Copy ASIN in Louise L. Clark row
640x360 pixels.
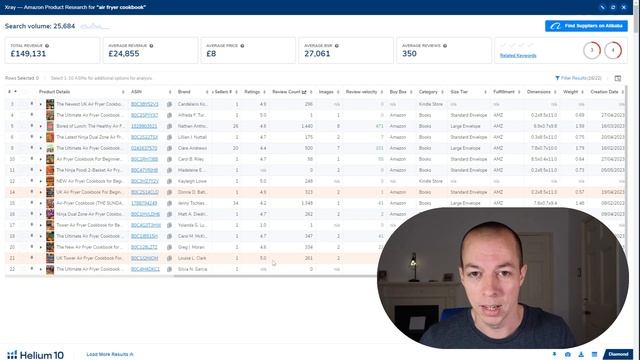[x=169, y=258]
